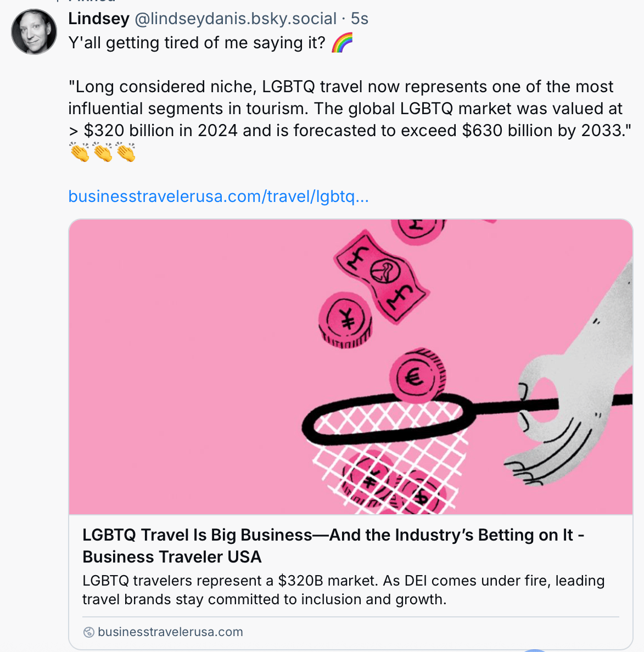This screenshot has height=652, width=644.
Task: Click Lindsey's profile avatar
Action: click(x=33, y=31)
